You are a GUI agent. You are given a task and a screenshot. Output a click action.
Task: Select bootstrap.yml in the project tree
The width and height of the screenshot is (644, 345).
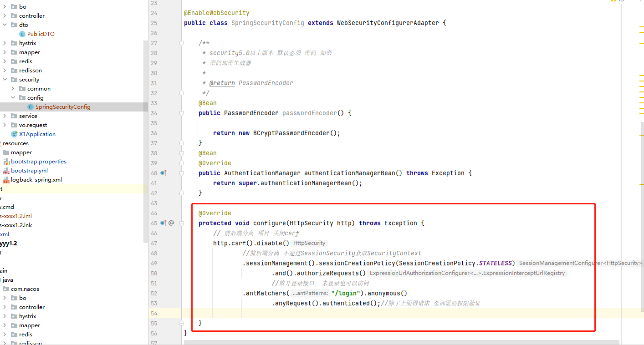click(29, 171)
